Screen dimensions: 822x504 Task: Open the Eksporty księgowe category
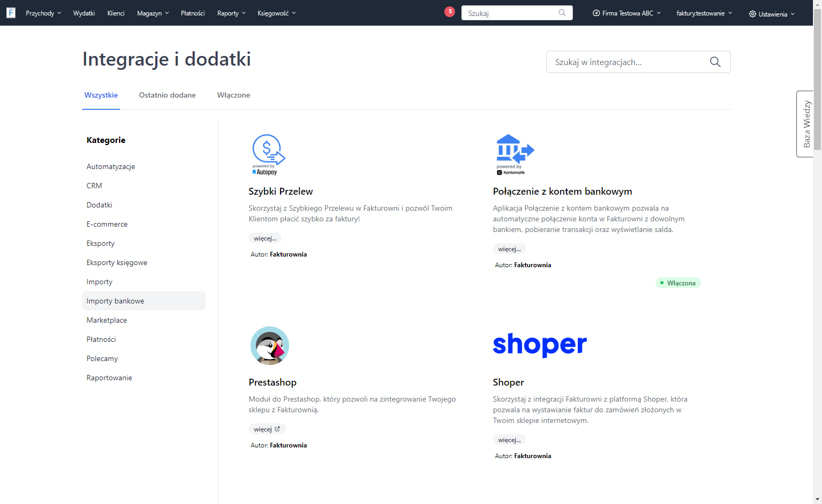(117, 262)
